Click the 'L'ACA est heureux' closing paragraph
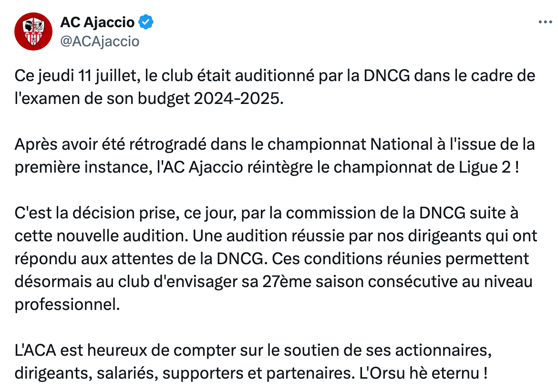Viewport: 558px width, 392px height. 253,362
